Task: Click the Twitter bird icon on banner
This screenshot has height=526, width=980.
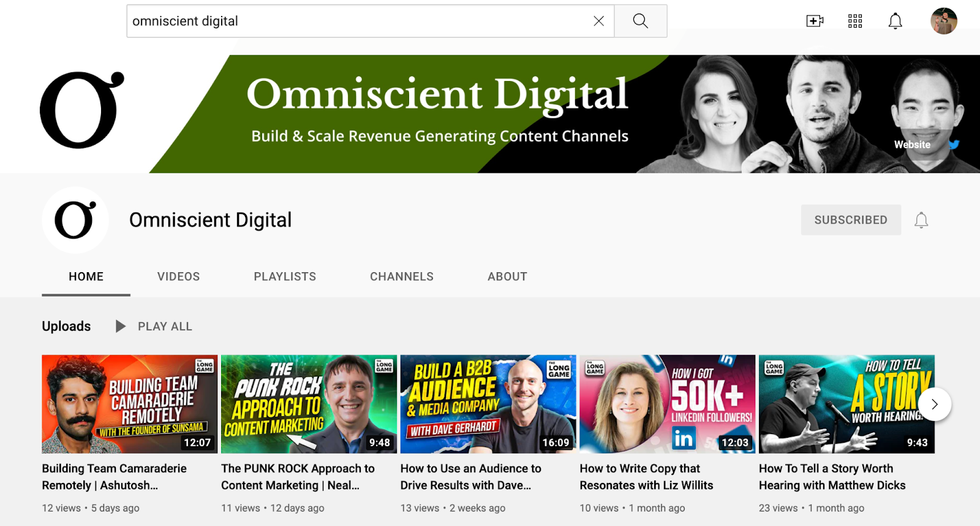Action: 954,145
